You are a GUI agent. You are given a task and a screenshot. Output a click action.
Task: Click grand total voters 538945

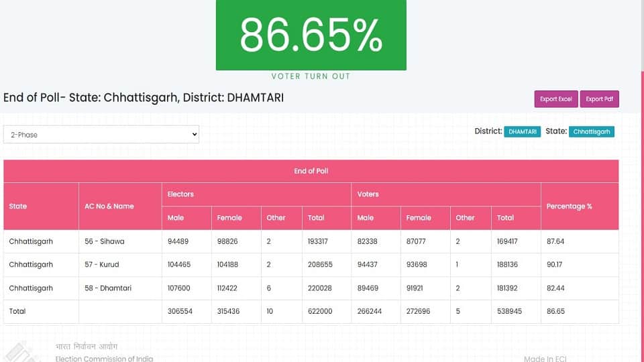point(509,311)
